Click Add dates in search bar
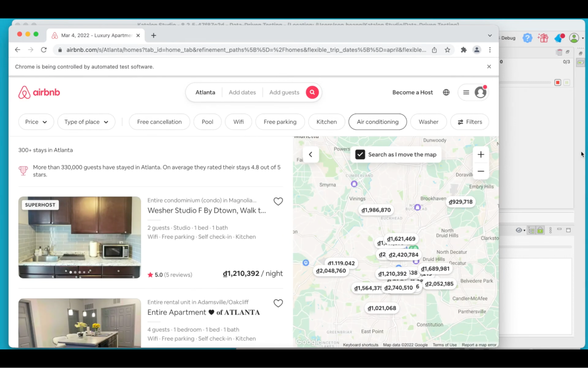The width and height of the screenshot is (588, 368). [242, 92]
